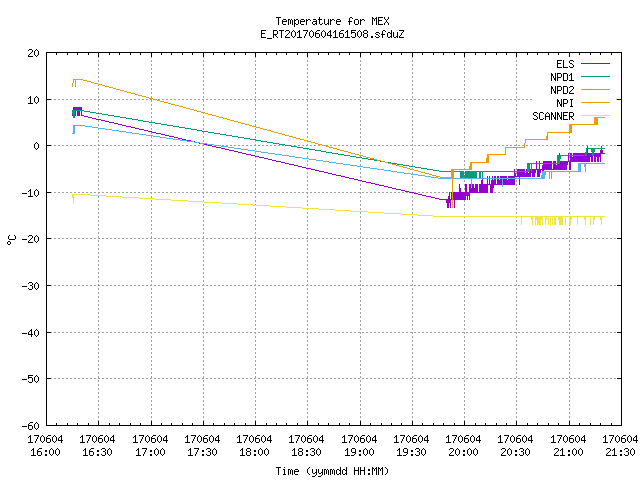Click the y-axis value -60
The image size is (640, 480).
coord(31,426)
